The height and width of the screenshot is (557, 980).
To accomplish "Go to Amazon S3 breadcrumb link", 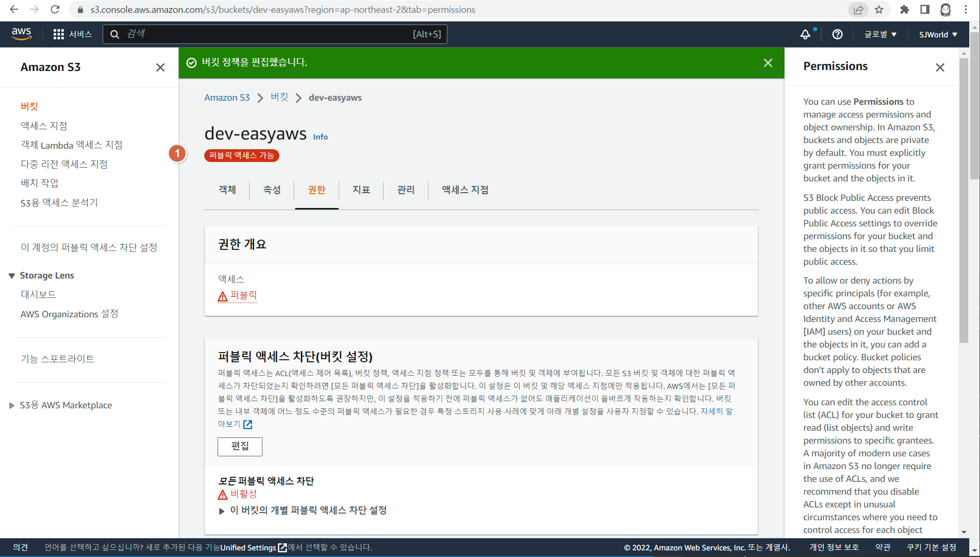I will [227, 98].
